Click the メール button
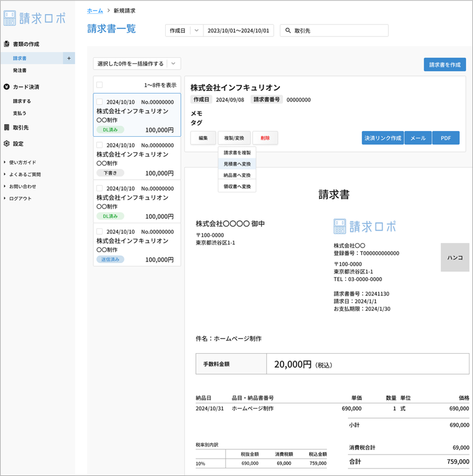 (x=418, y=138)
